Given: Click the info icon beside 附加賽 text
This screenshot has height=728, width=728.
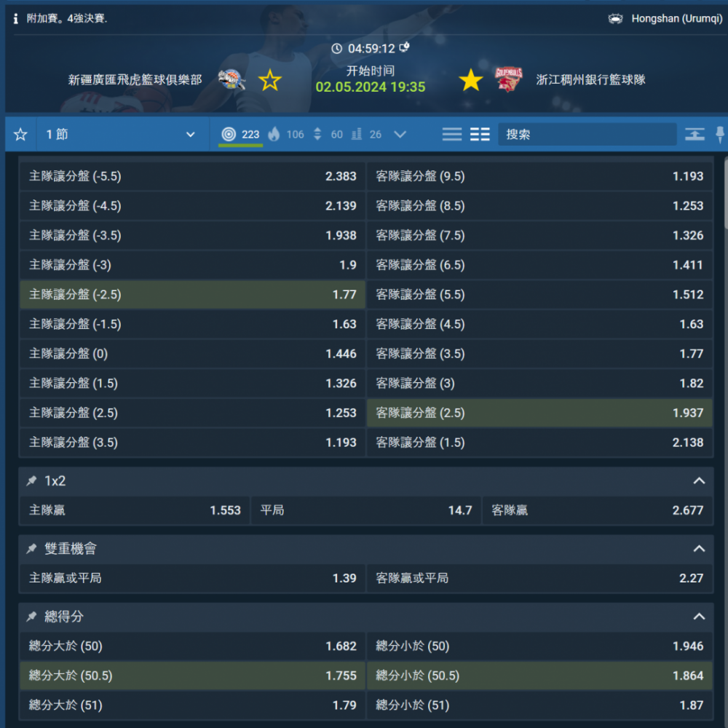Looking at the screenshot, I should point(16,19).
